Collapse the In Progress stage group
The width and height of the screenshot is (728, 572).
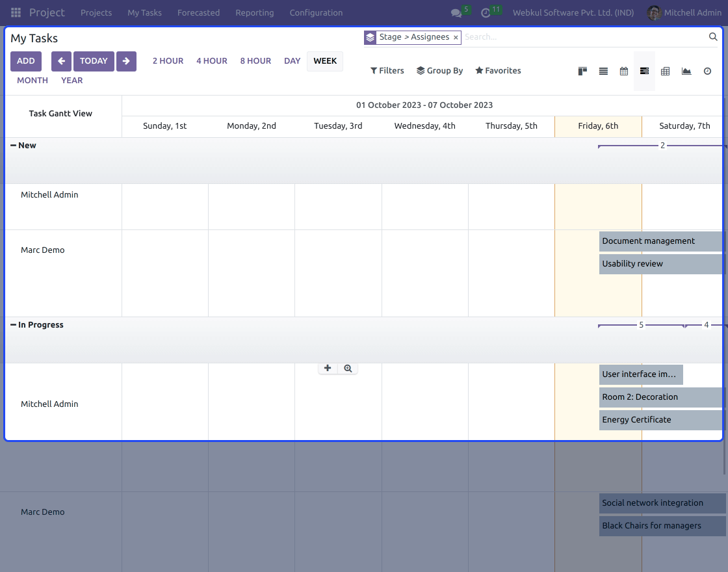pos(12,324)
